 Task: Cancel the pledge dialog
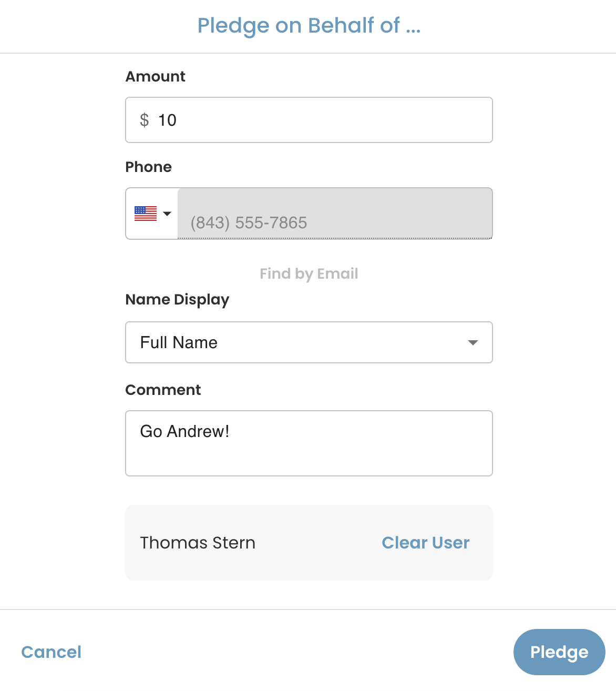tap(52, 652)
